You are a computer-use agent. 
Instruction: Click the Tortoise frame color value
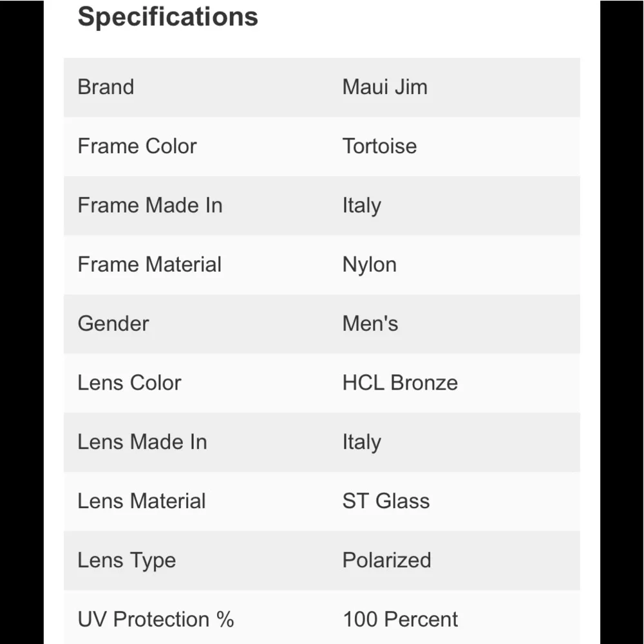click(379, 146)
